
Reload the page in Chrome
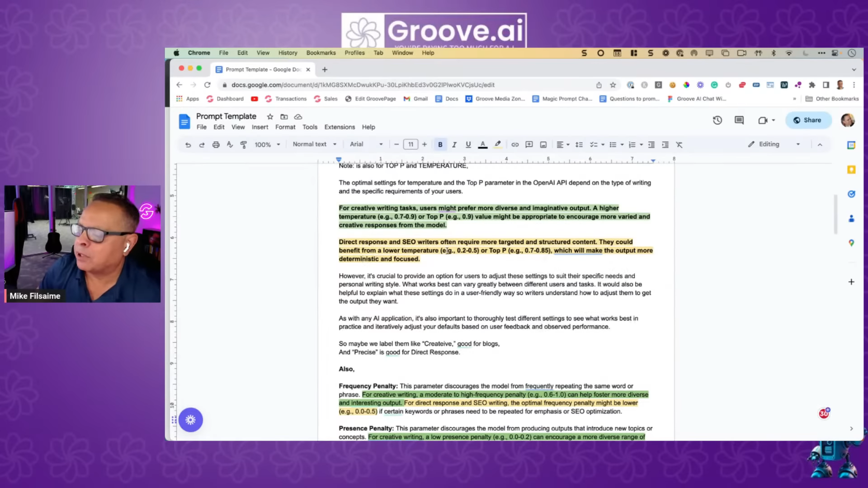point(208,85)
